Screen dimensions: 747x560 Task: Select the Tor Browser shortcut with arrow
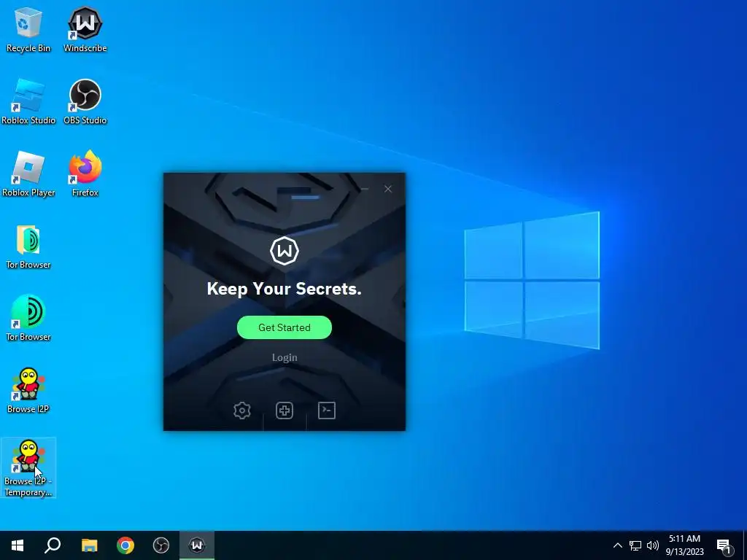click(x=28, y=319)
